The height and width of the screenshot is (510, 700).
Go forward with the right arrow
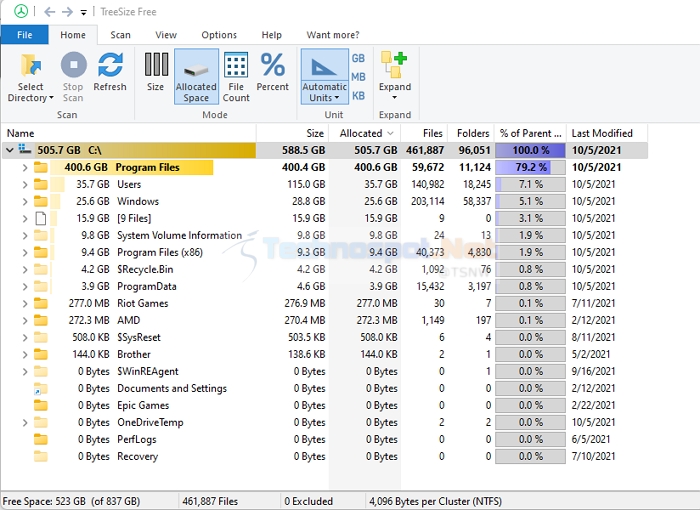[x=67, y=12]
